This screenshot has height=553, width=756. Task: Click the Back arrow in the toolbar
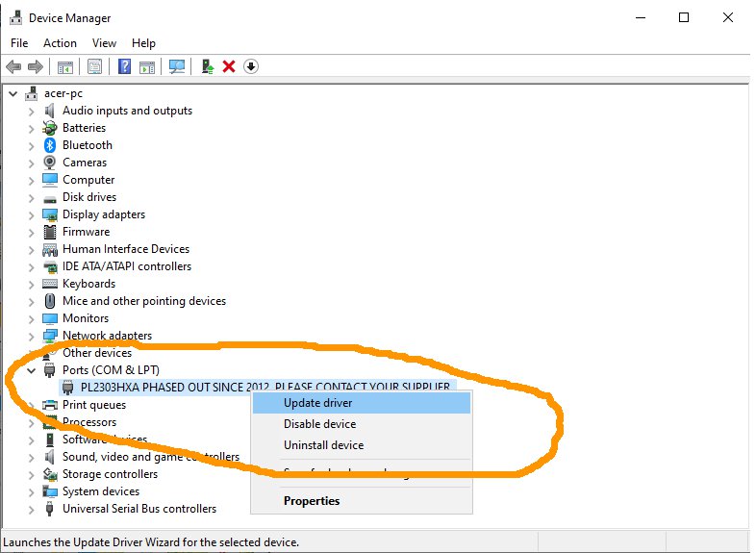click(13, 66)
